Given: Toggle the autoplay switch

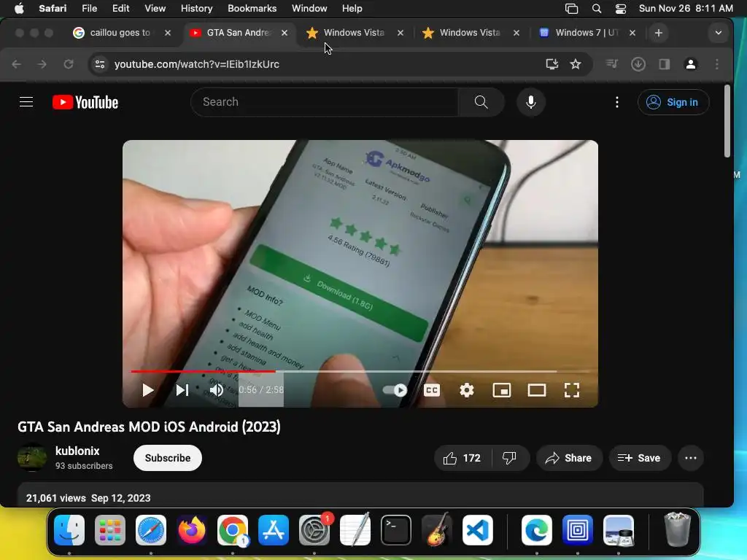Looking at the screenshot, I should tap(395, 390).
